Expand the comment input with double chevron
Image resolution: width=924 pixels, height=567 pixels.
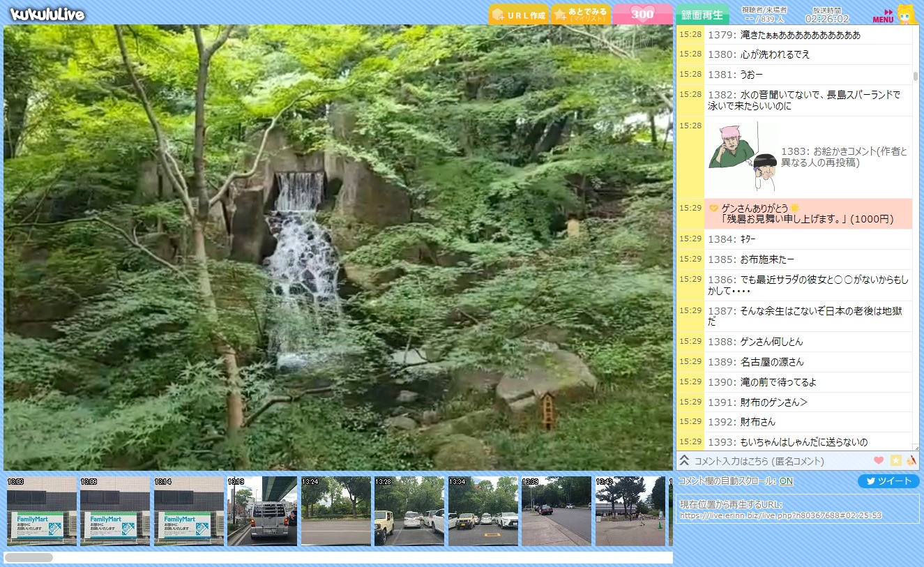pos(684,460)
